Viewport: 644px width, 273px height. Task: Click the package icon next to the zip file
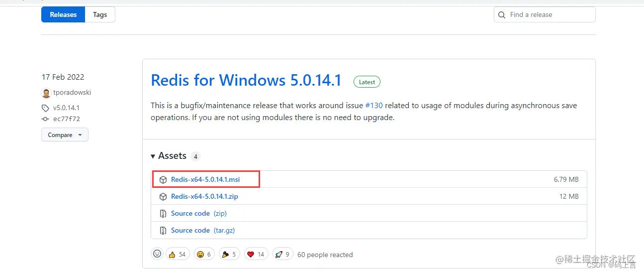pyautogui.click(x=163, y=196)
